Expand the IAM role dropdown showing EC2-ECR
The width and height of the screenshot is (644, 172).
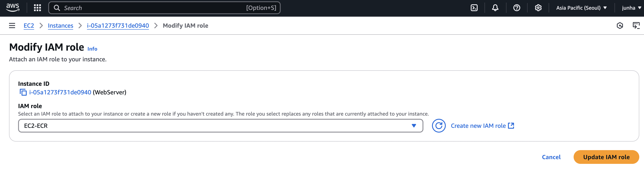(220, 126)
